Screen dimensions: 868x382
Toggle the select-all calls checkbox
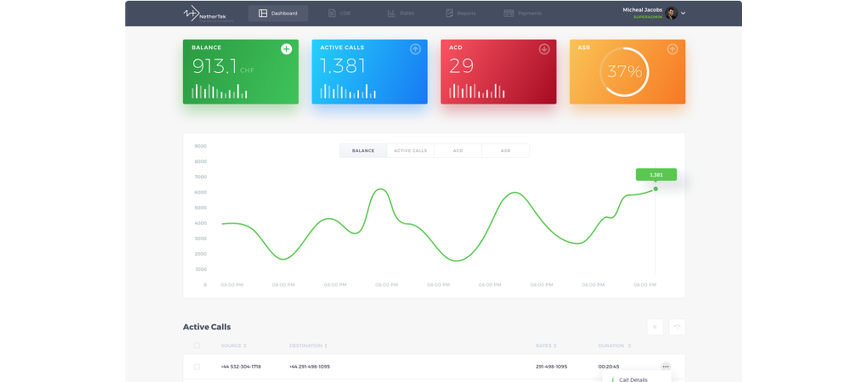point(197,345)
